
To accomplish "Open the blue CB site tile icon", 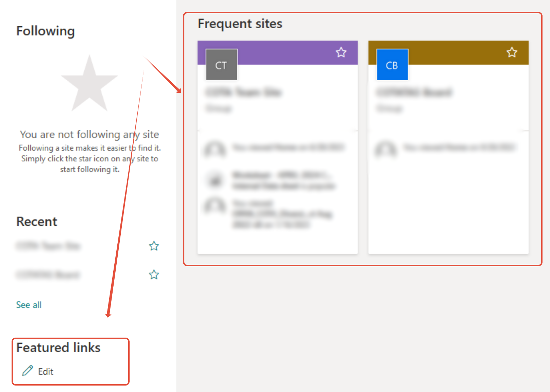I will [x=392, y=65].
